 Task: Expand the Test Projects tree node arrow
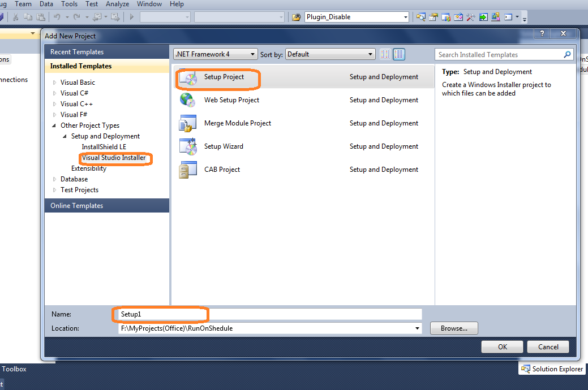tap(54, 190)
